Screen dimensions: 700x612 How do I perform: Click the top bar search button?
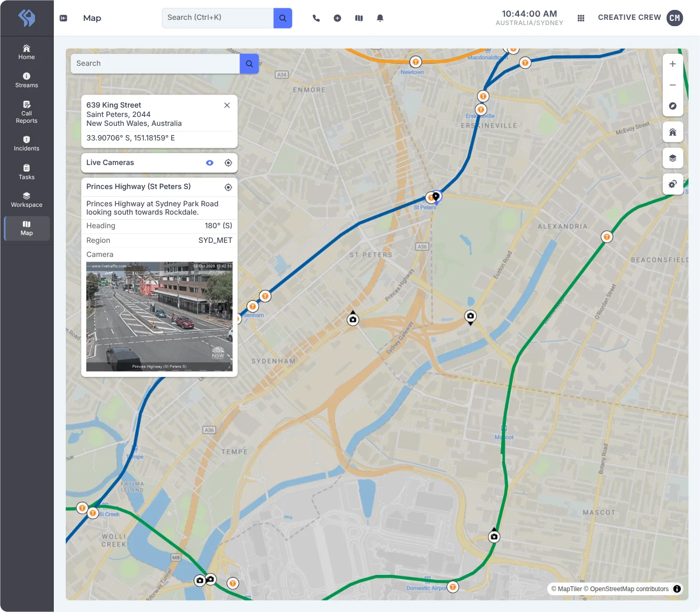tap(282, 18)
